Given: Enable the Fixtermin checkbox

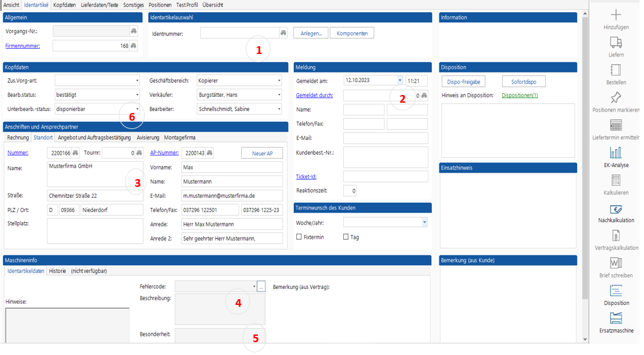Looking at the screenshot, I should pyautogui.click(x=299, y=237).
